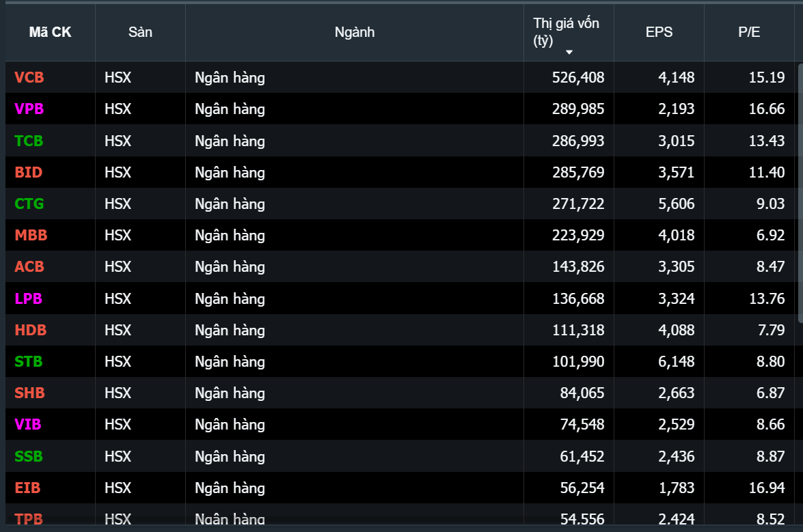The image size is (803, 532).
Task: Select market cap value 84,065
Action: click(582, 393)
